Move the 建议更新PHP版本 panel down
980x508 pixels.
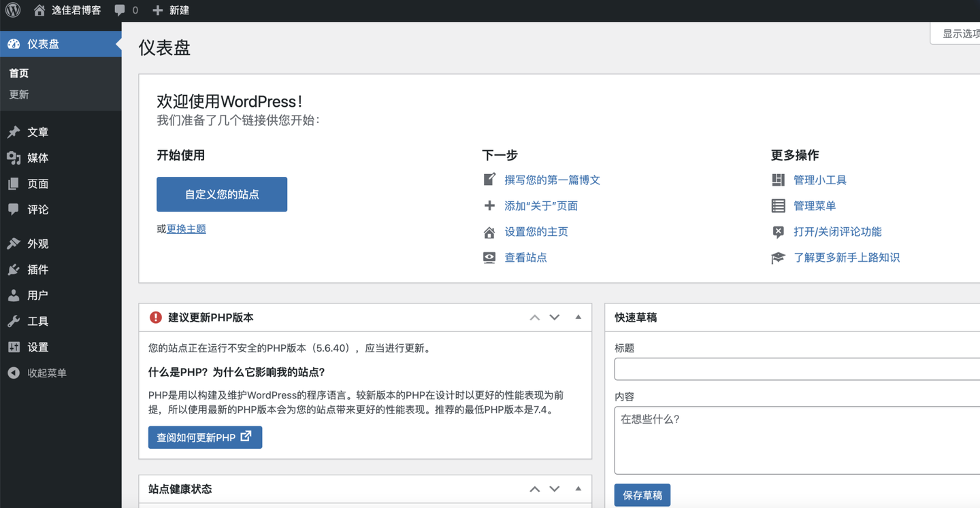pos(555,317)
